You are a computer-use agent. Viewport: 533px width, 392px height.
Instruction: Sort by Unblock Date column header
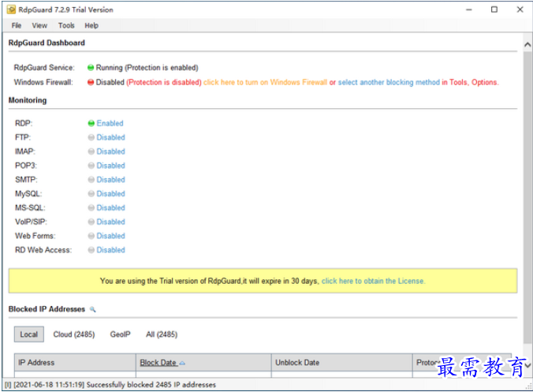pyautogui.click(x=342, y=362)
